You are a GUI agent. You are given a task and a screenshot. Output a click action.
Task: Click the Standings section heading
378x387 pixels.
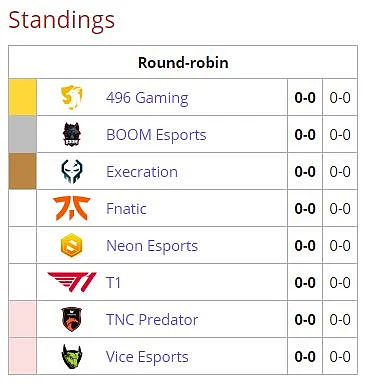[61, 21]
